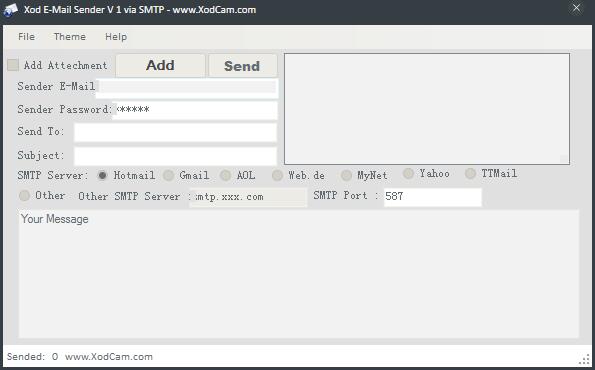The width and height of the screenshot is (595, 370).
Task: Click into the Send To field
Action: point(175,132)
